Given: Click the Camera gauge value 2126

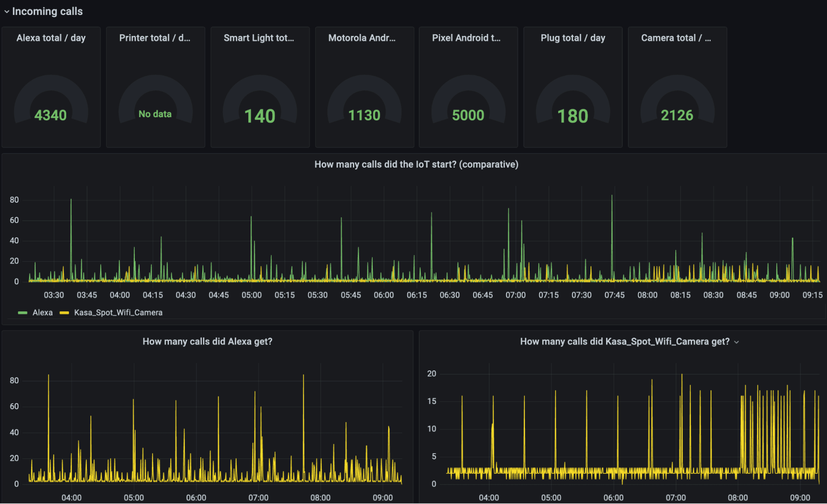Looking at the screenshot, I should pos(677,115).
